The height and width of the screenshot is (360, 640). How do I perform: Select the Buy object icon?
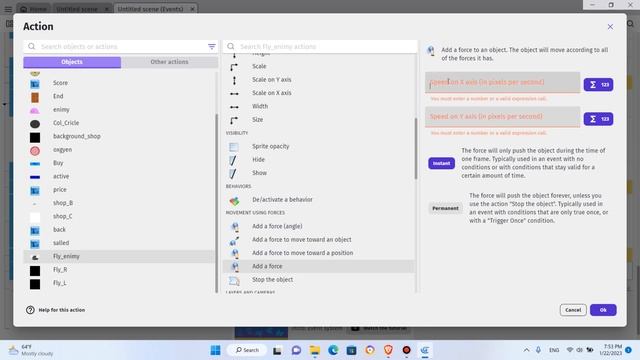click(x=35, y=164)
